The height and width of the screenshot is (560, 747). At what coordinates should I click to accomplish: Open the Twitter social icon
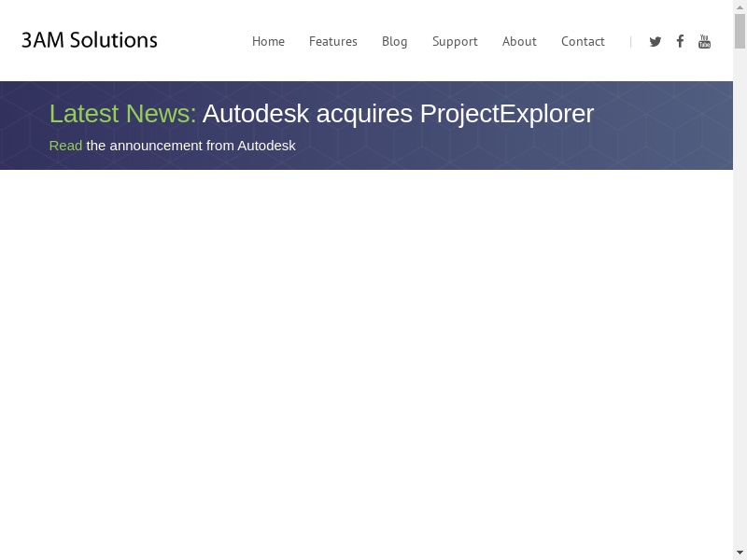click(655, 41)
